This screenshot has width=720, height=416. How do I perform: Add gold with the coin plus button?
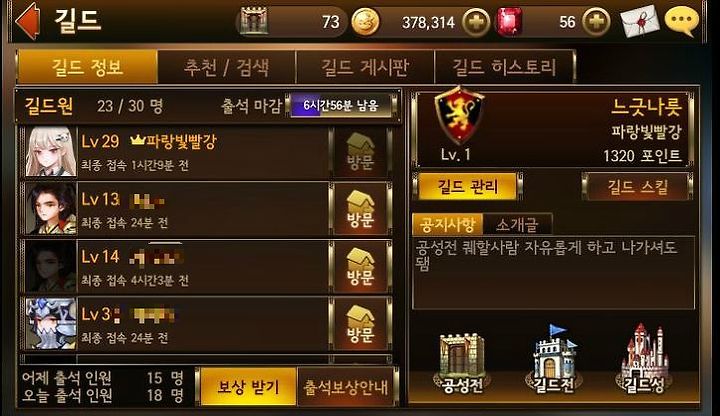pyautogui.click(x=476, y=22)
